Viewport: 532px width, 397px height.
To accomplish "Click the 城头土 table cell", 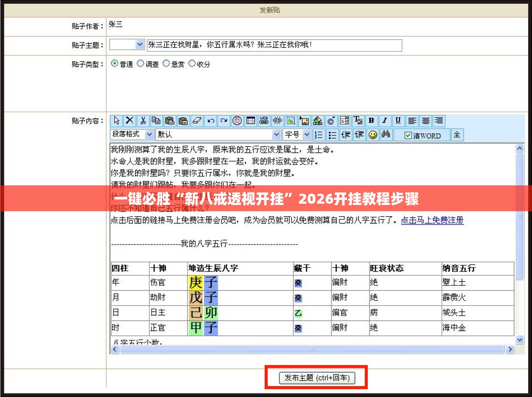I will tap(478, 312).
